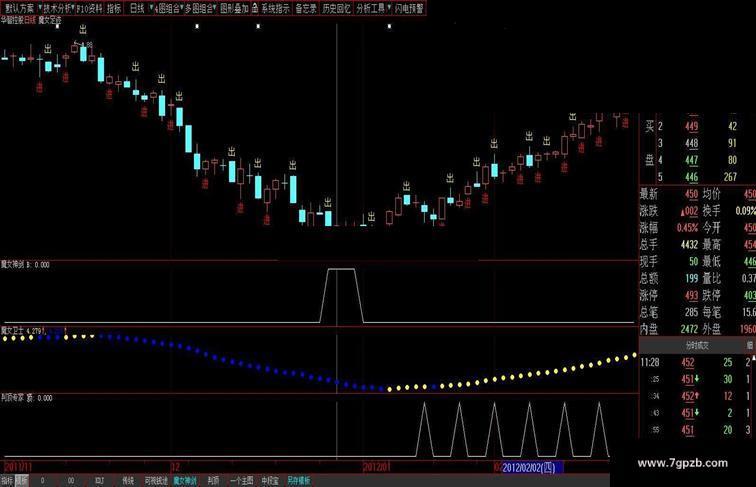Click the 判顶专家 panel label
The width and height of the screenshot is (756, 487).
tap(12, 398)
